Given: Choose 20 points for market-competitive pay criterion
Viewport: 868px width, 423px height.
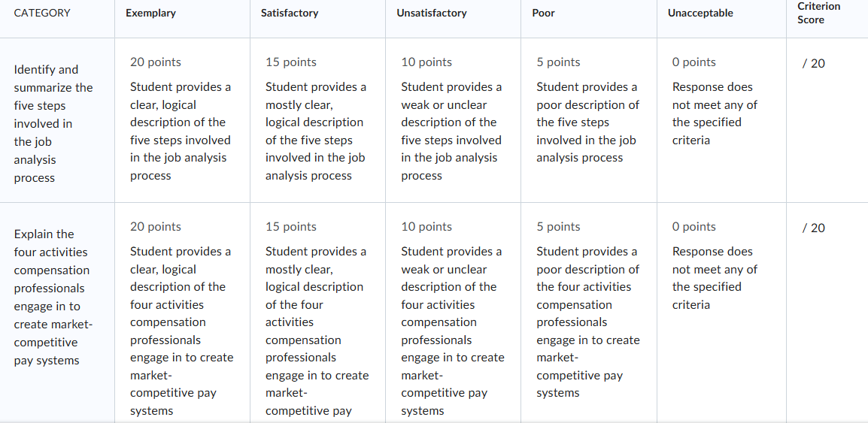Looking at the screenshot, I should pyautogui.click(x=156, y=227).
